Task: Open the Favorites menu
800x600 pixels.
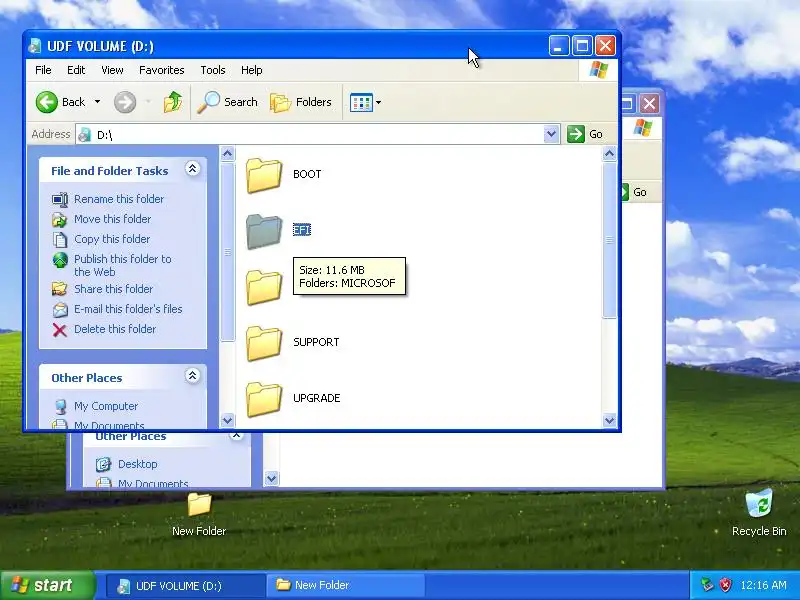Action: (161, 70)
